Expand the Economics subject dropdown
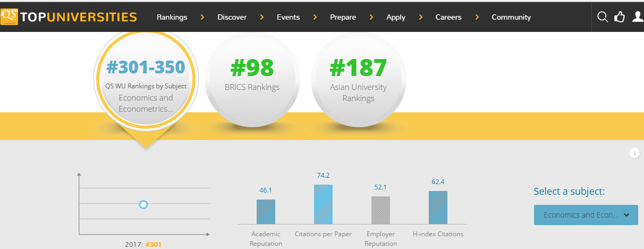Image resolution: width=644 pixels, height=249 pixels. tap(586, 215)
